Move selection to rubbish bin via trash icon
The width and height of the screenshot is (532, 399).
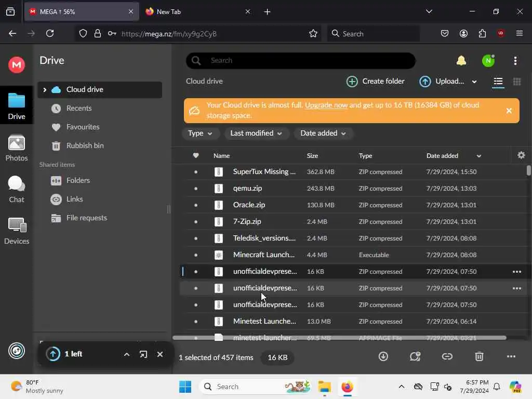tap(478, 356)
